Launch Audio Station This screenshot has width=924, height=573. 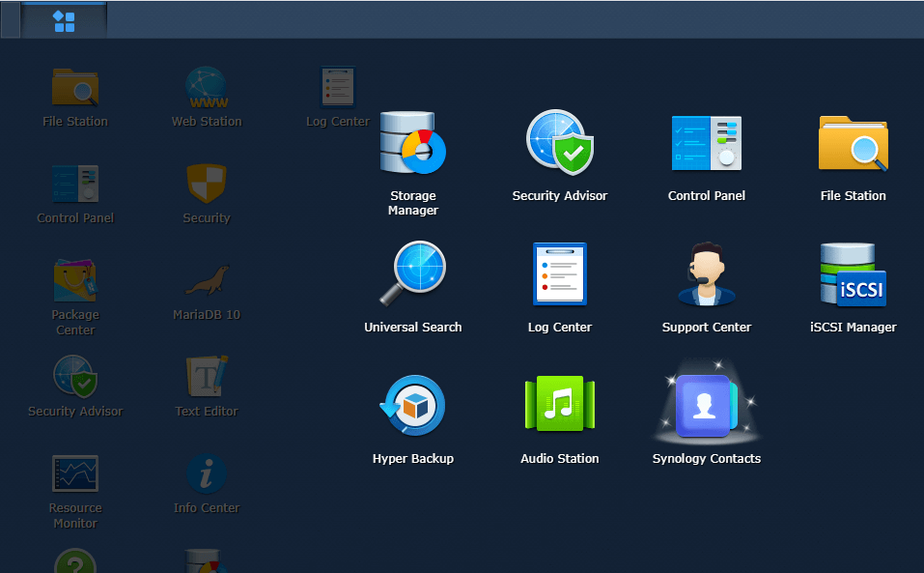click(x=559, y=406)
